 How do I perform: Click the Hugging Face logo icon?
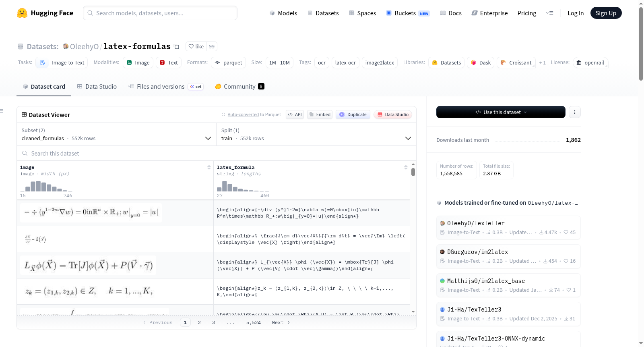pyautogui.click(x=22, y=13)
